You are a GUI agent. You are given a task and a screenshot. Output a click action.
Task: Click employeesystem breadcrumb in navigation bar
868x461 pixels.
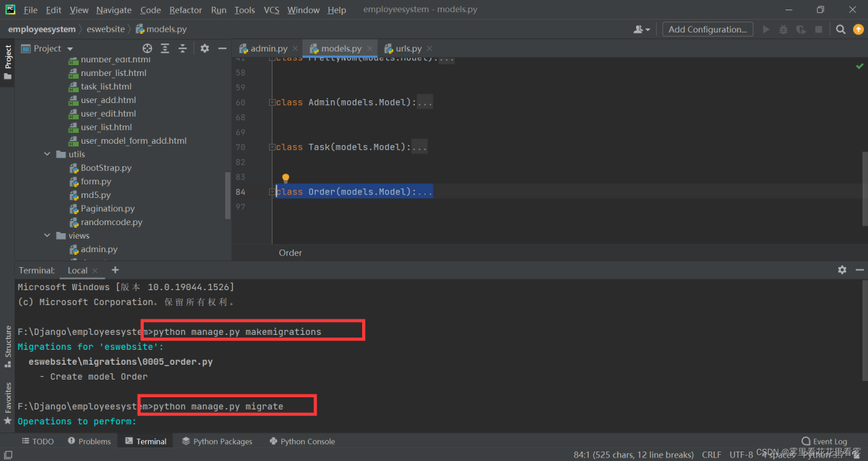pos(42,29)
